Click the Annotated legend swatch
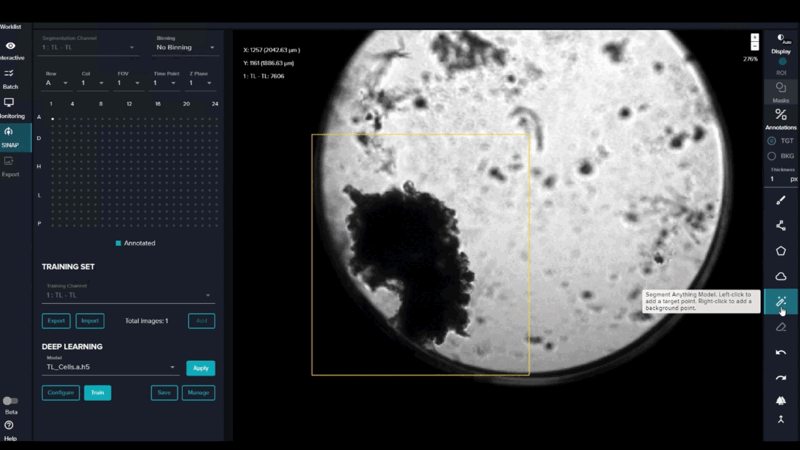The image size is (800, 450). pyautogui.click(x=118, y=243)
